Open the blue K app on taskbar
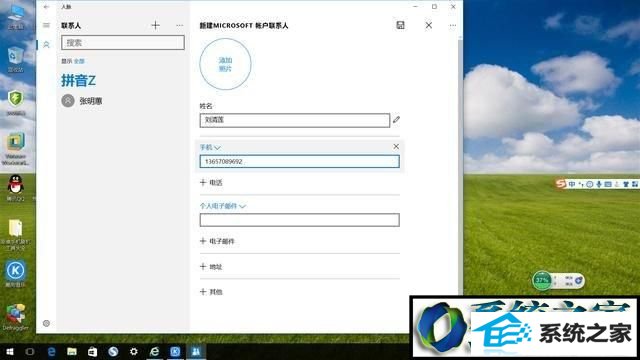The height and width of the screenshot is (360, 640). (x=175, y=351)
